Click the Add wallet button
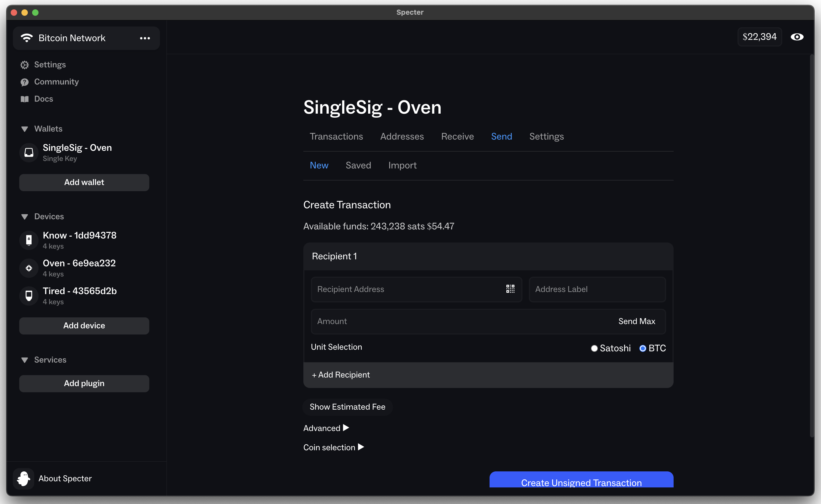 click(84, 182)
